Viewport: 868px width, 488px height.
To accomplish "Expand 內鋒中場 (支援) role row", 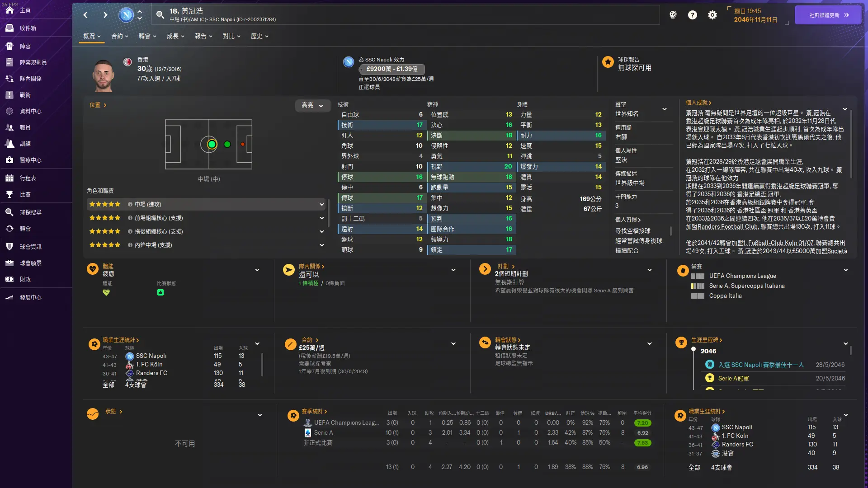I will tap(206, 245).
